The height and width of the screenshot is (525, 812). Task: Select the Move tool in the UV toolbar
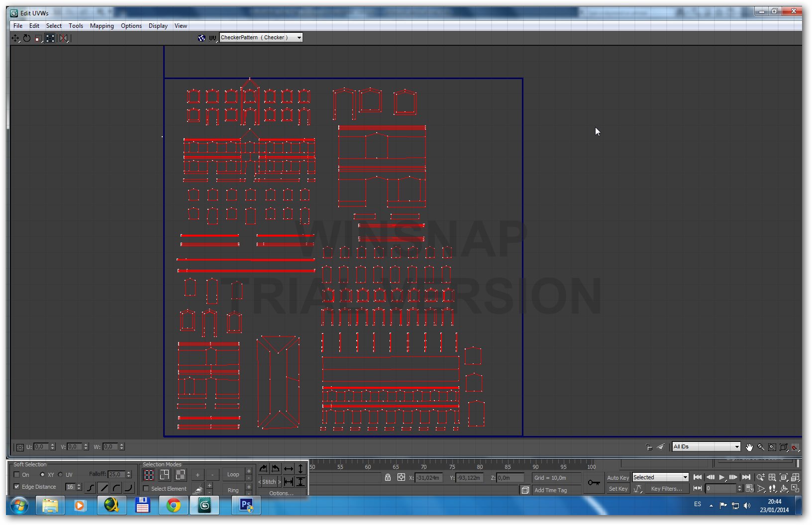[x=15, y=38]
